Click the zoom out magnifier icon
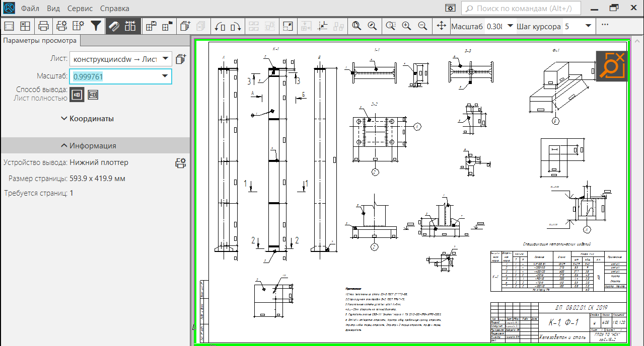 [x=423, y=26]
